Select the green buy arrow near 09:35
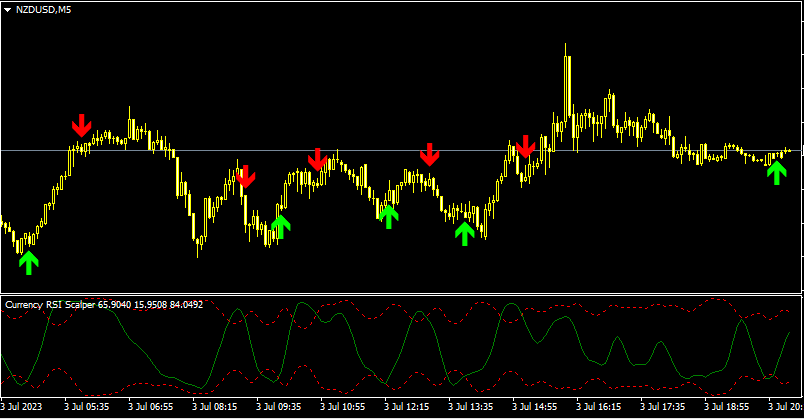The width and height of the screenshot is (804, 420). pos(281,226)
